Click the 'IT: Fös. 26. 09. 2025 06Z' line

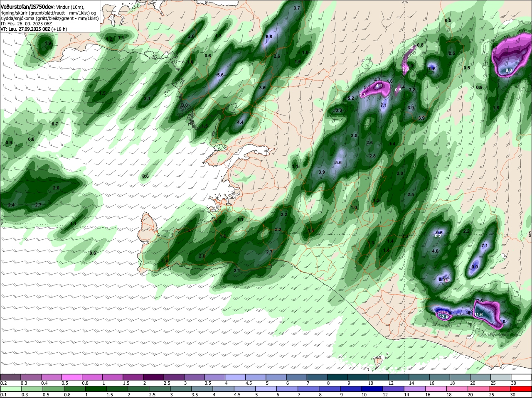(25, 24)
